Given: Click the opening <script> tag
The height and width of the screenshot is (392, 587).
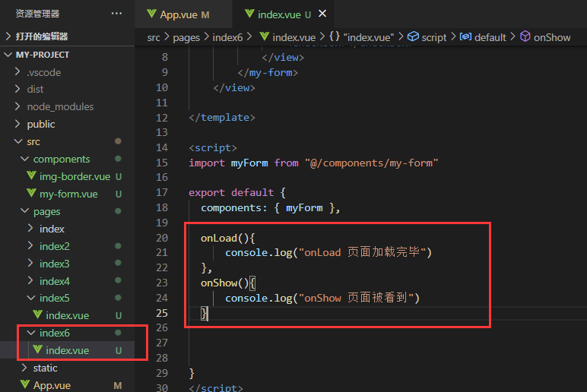Looking at the screenshot, I should (213, 148).
